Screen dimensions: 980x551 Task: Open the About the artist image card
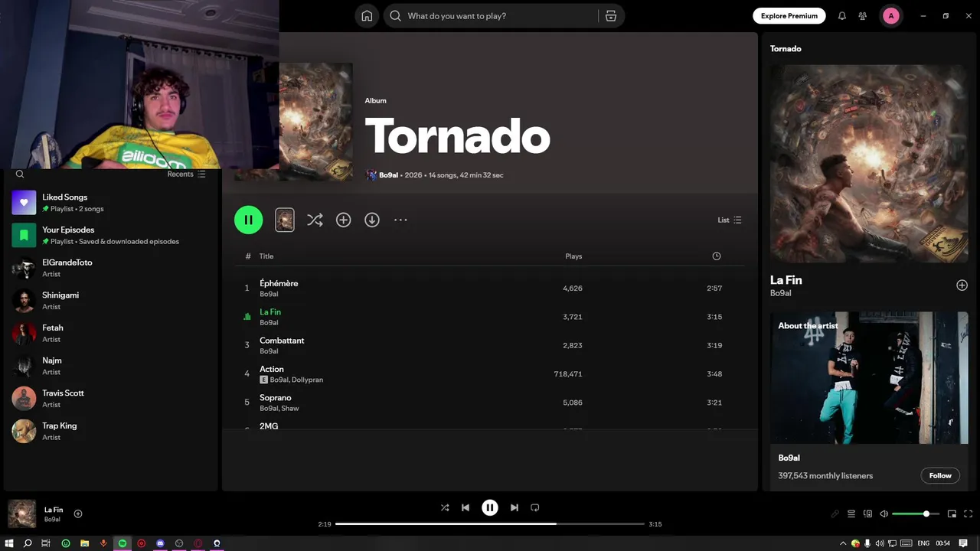click(869, 378)
